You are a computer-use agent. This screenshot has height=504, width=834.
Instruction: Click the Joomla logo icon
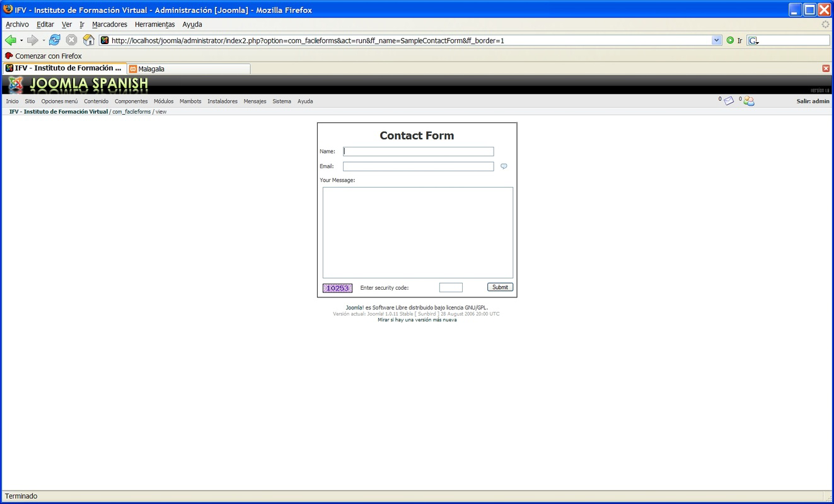tap(16, 84)
